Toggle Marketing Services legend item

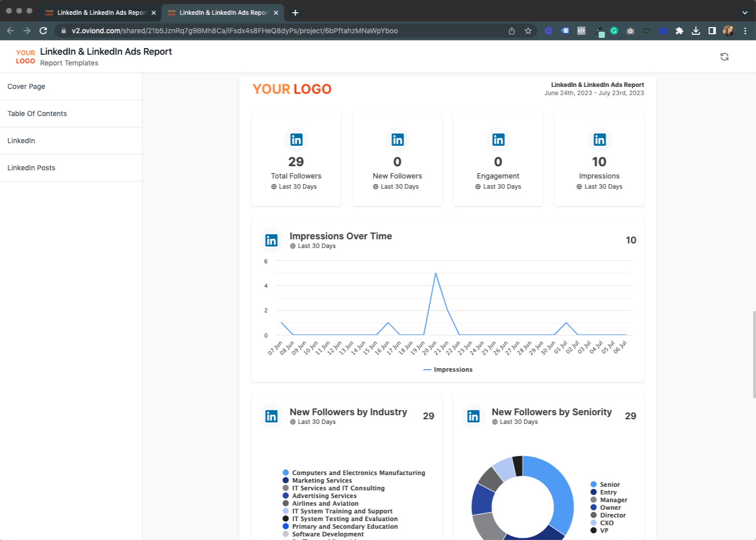tap(317, 480)
